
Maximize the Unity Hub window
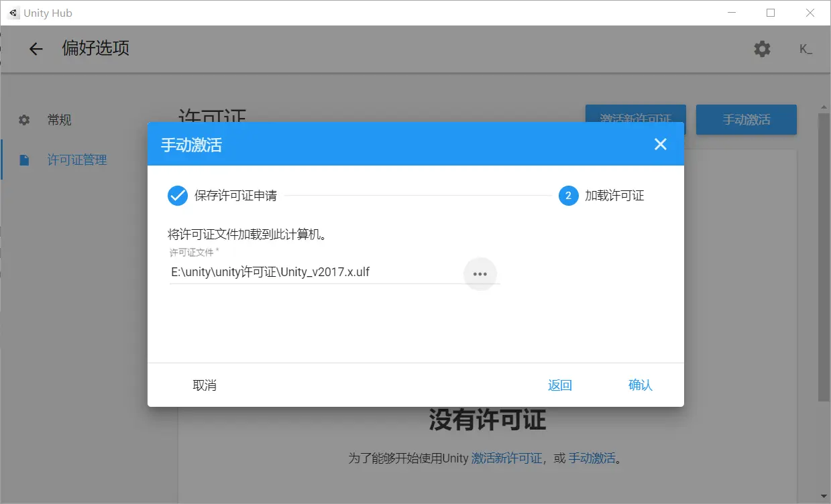(771, 13)
